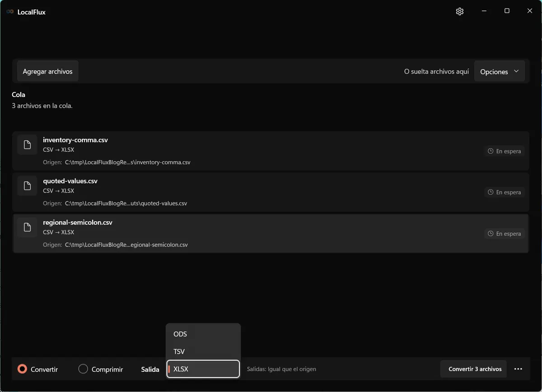Open the three-dots more options menu

click(518, 369)
